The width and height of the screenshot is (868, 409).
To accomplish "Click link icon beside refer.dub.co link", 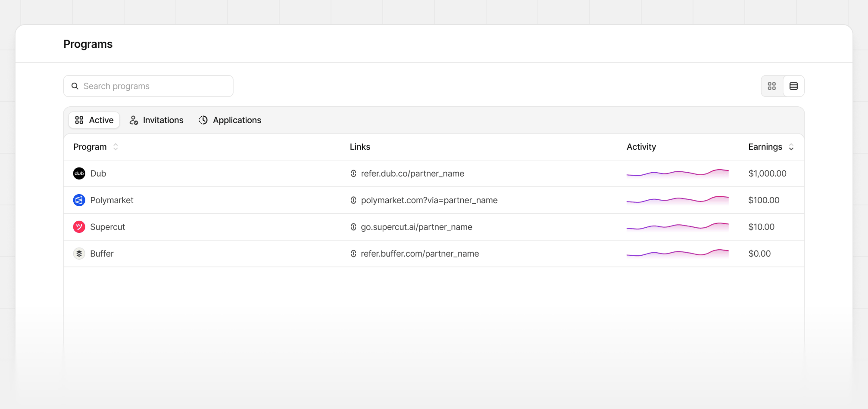I will click(353, 174).
